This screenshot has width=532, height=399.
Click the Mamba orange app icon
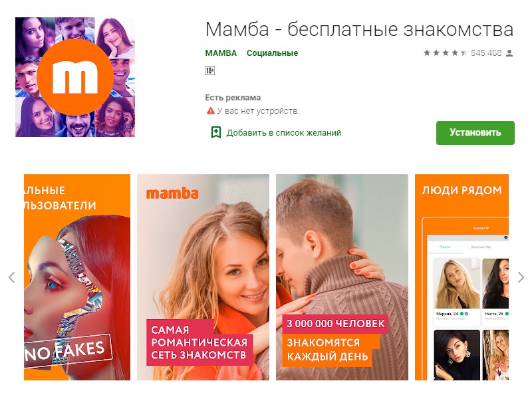click(75, 77)
